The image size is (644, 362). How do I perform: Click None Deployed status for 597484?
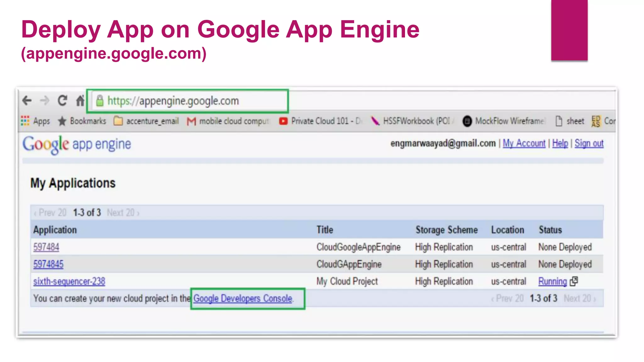click(565, 247)
